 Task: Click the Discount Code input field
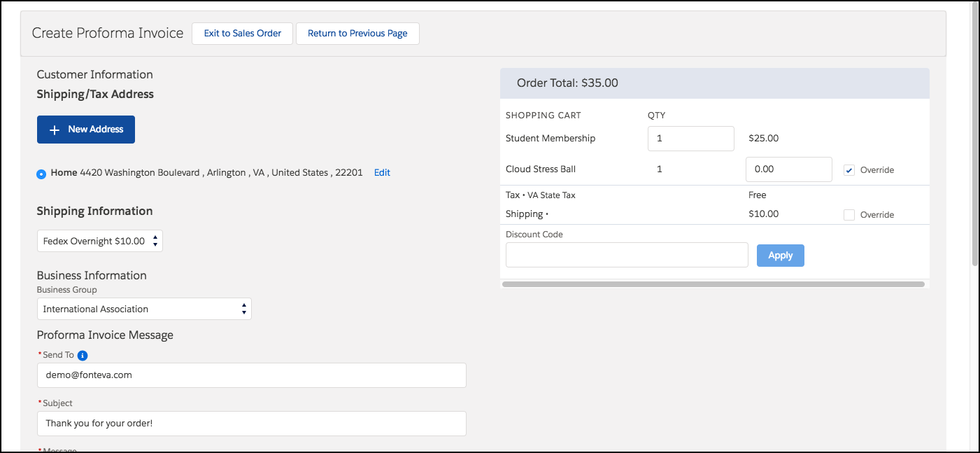click(x=626, y=254)
